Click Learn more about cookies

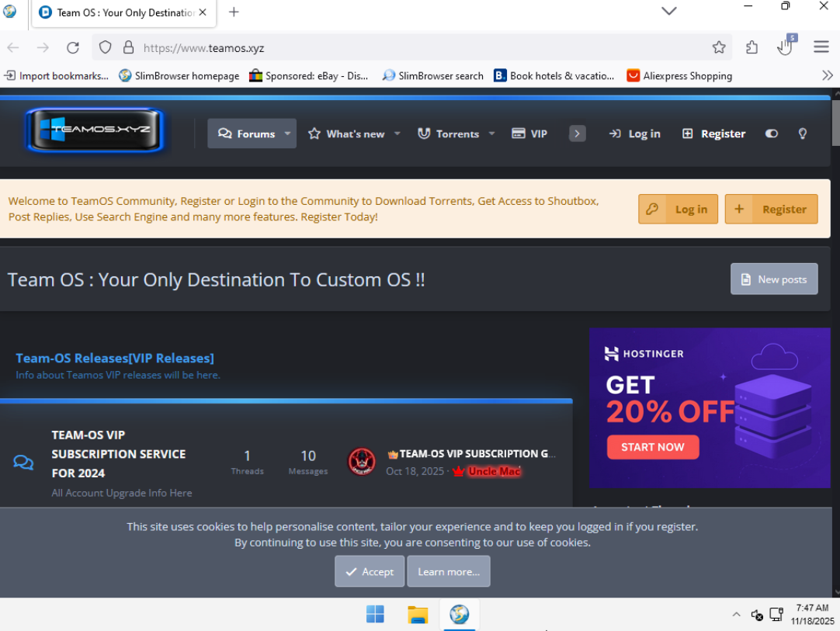[x=449, y=571]
